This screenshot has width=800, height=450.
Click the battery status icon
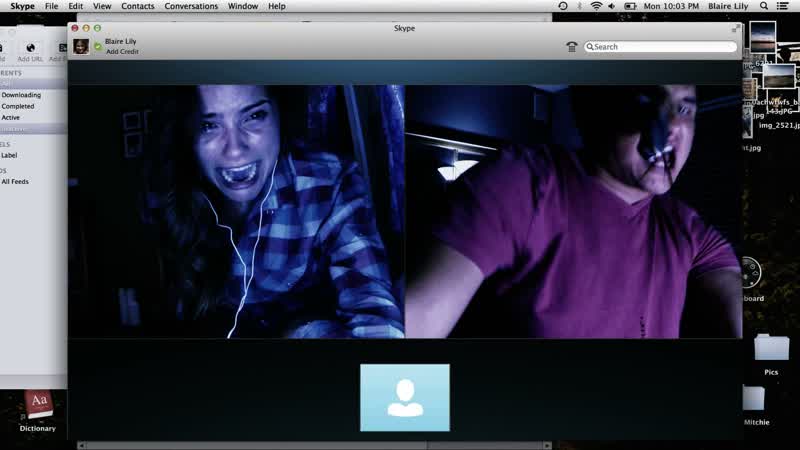tap(630, 6)
